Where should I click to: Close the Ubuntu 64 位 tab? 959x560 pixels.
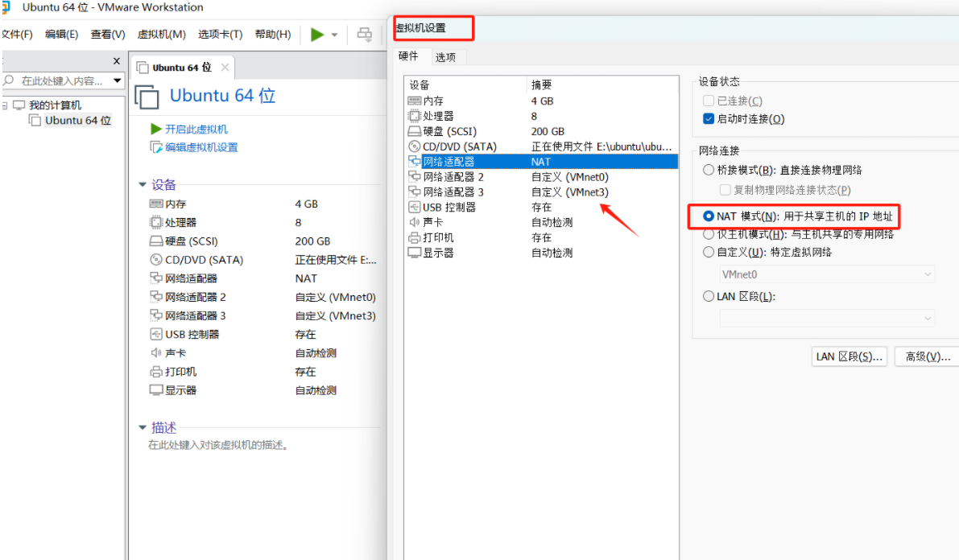[x=225, y=68]
